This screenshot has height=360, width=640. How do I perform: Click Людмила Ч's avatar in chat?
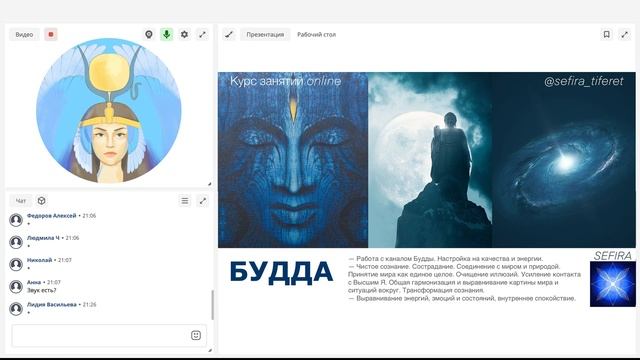(x=16, y=242)
